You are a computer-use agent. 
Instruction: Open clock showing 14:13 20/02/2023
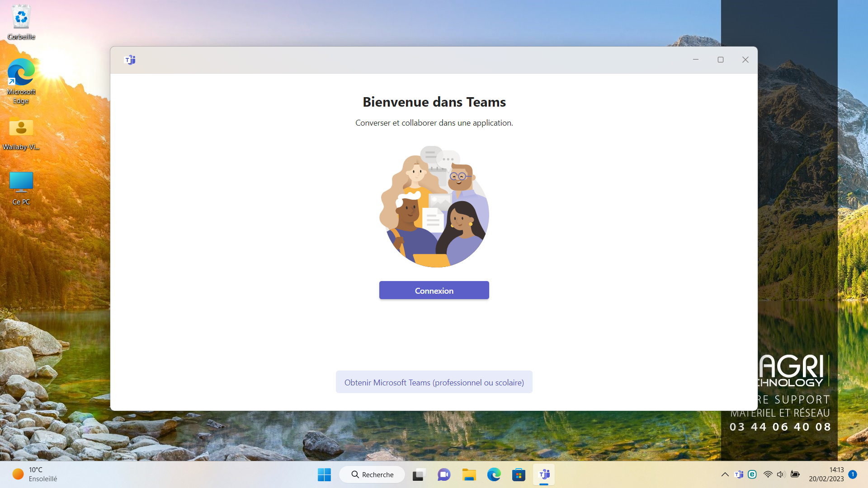pos(826,474)
